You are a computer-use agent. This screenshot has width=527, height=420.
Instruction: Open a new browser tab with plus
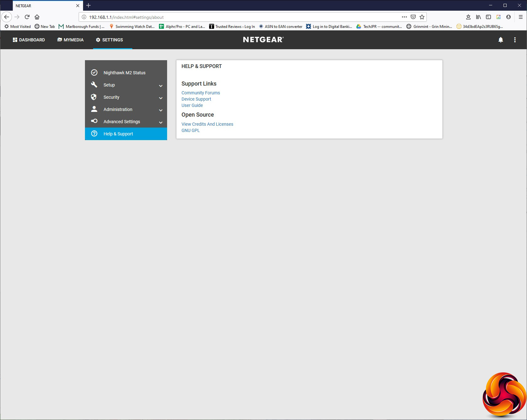[88, 5]
